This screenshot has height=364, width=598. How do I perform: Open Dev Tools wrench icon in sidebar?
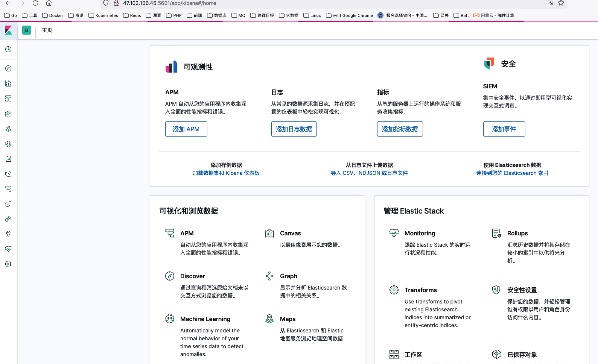8,234
